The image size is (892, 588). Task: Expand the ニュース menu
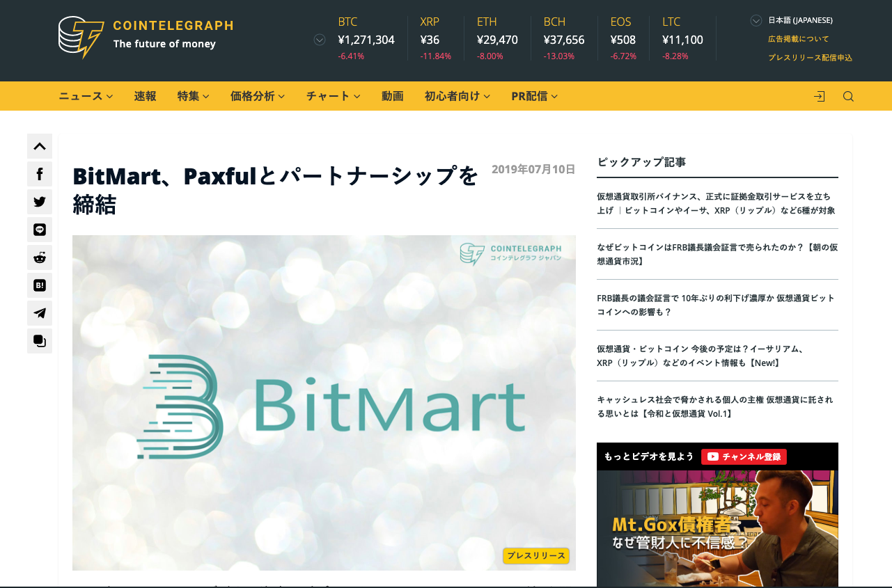tap(86, 96)
